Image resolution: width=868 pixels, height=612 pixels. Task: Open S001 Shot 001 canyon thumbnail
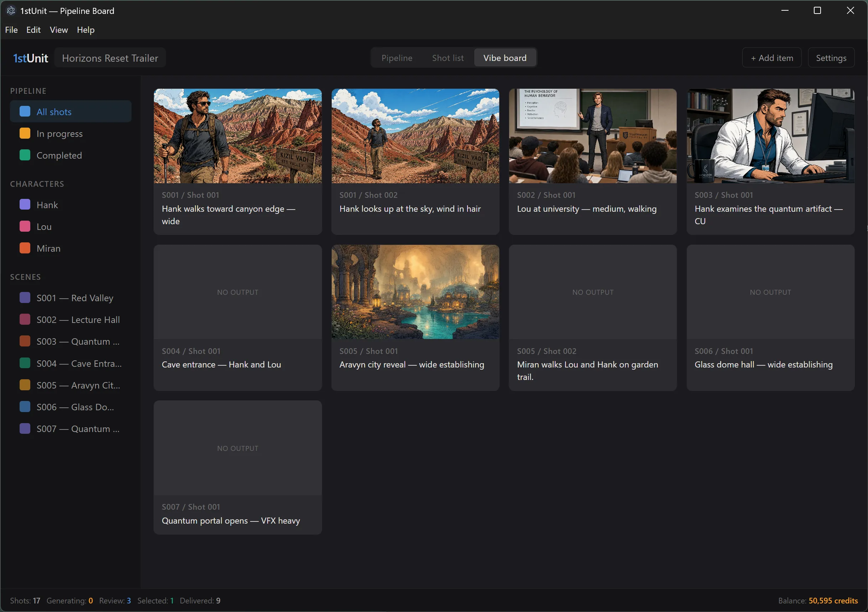238,136
